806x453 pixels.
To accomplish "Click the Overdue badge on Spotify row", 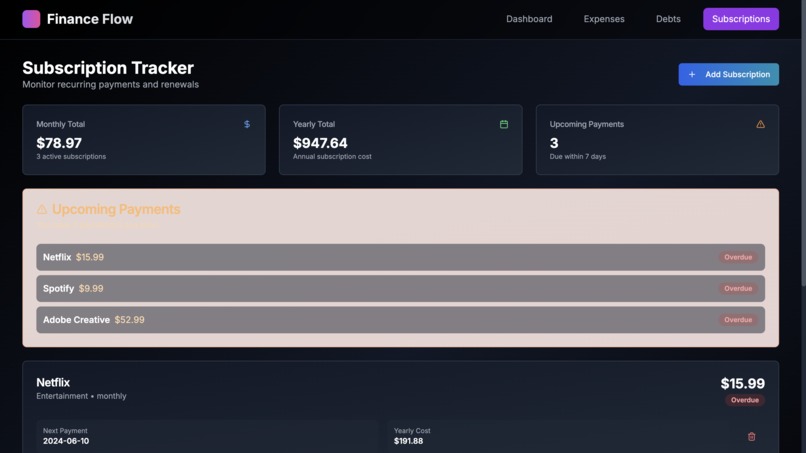I will tap(738, 288).
